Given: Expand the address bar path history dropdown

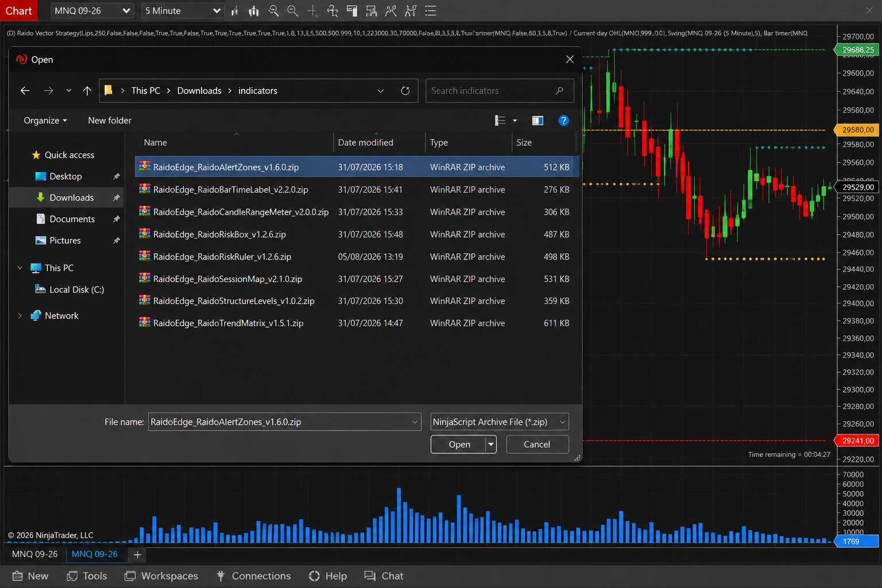Looking at the screenshot, I should coord(381,91).
